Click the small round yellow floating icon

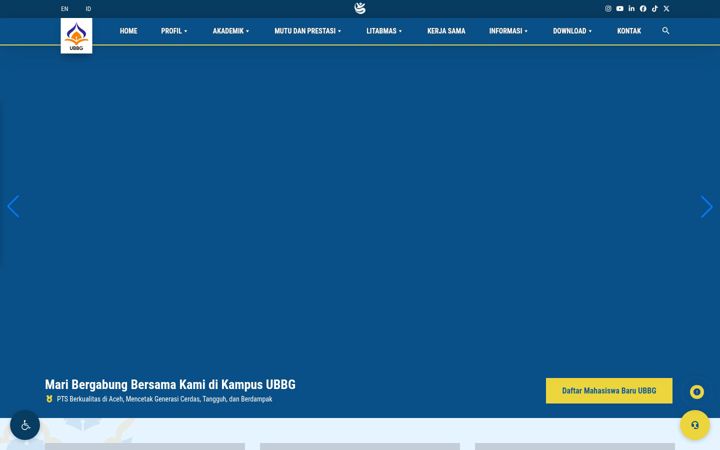[x=697, y=392]
